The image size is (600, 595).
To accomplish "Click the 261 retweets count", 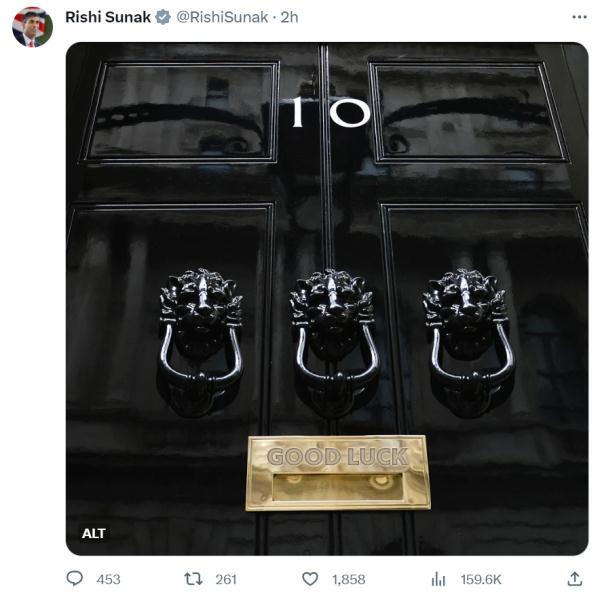I will [x=226, y=579].
